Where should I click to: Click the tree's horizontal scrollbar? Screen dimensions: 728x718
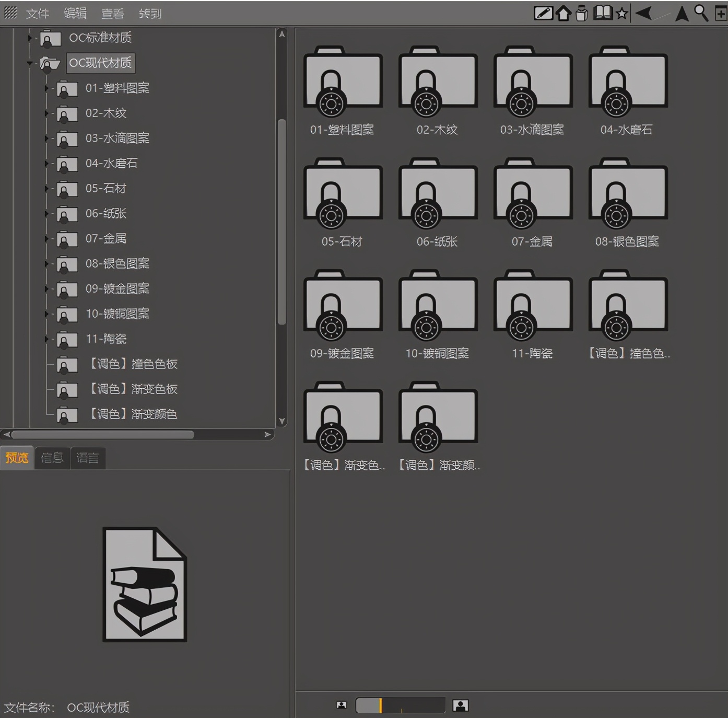pos(103,434)
